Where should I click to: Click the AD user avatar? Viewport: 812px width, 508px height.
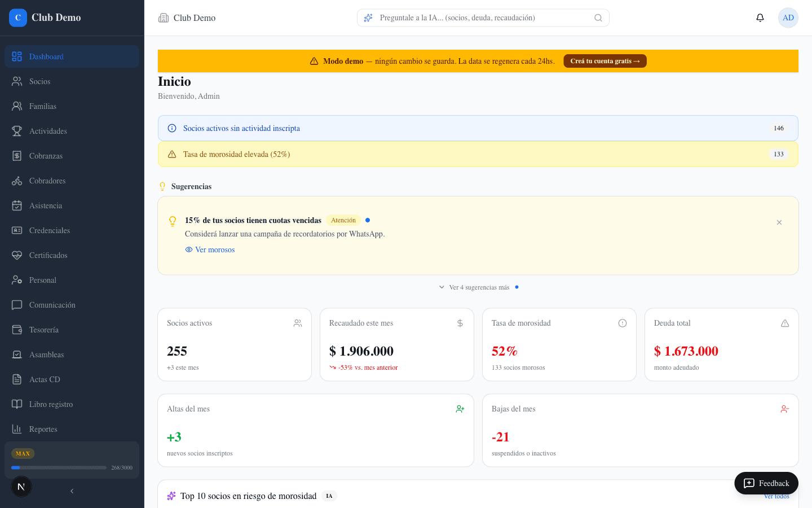click(788, 17)
